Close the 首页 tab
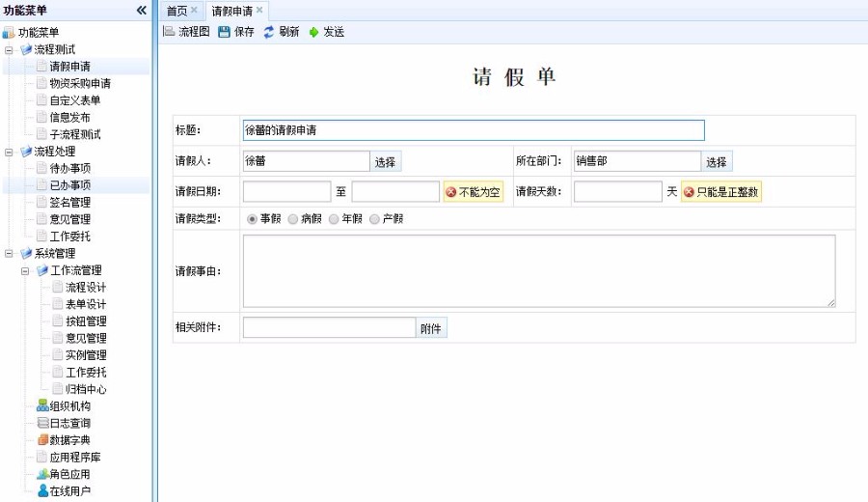This screenshot has width=868, height=502. [194, 10]
